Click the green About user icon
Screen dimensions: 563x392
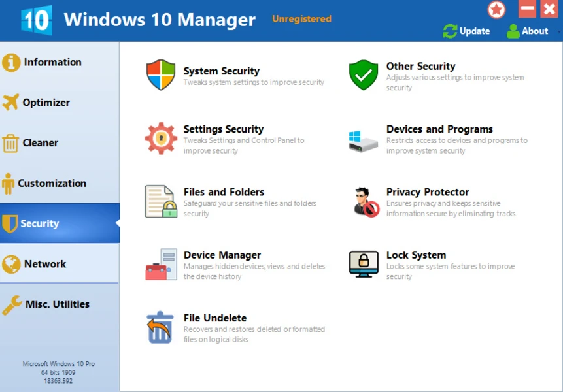(513, 31)
